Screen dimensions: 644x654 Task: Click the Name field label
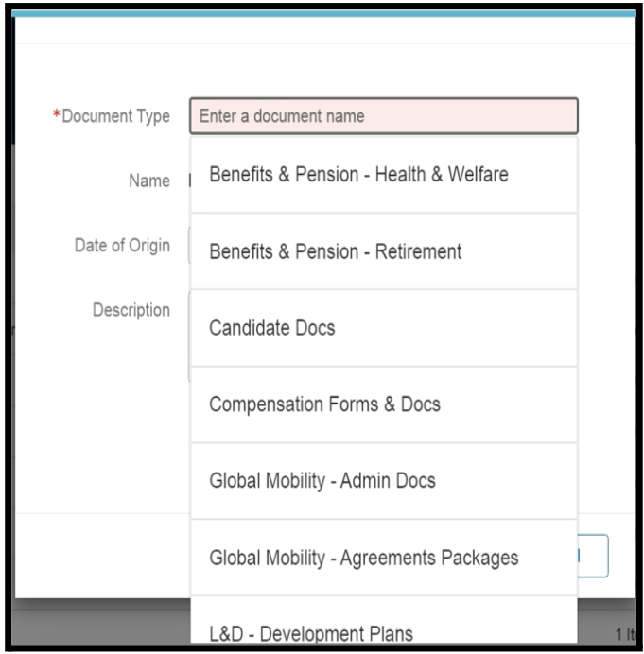click(148, 181)
